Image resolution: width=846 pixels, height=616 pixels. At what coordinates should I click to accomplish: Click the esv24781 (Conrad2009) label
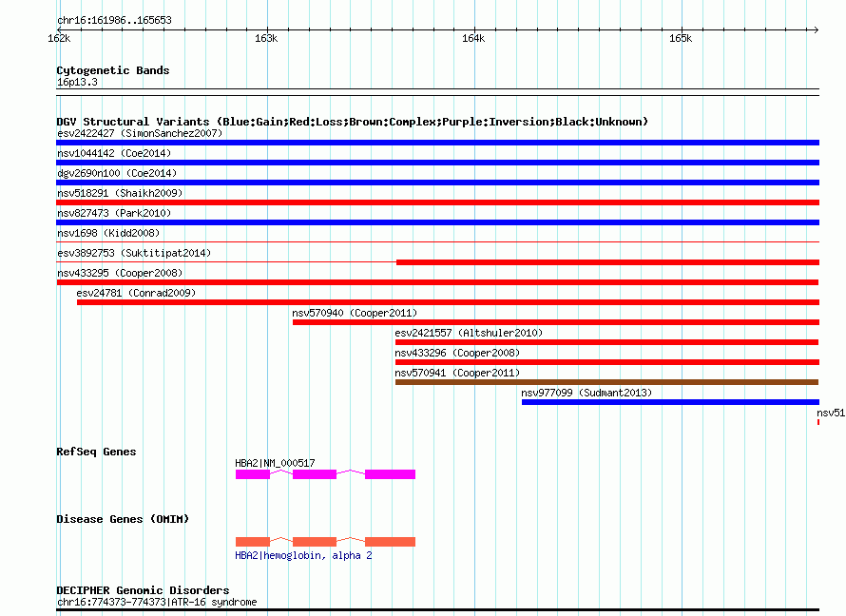136,293
